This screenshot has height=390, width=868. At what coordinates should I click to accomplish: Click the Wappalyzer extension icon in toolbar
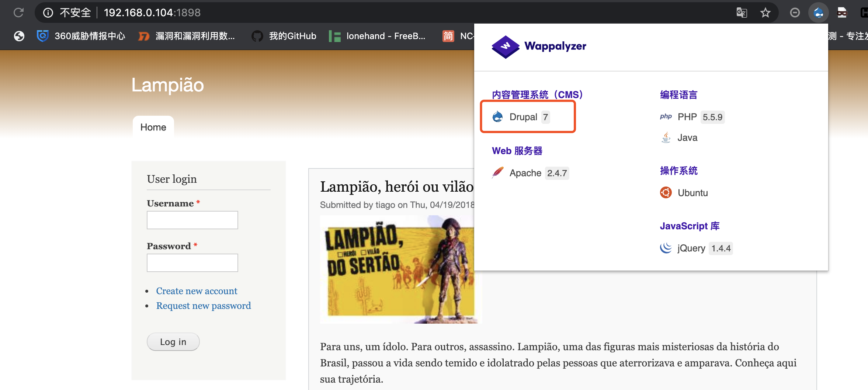818,13
